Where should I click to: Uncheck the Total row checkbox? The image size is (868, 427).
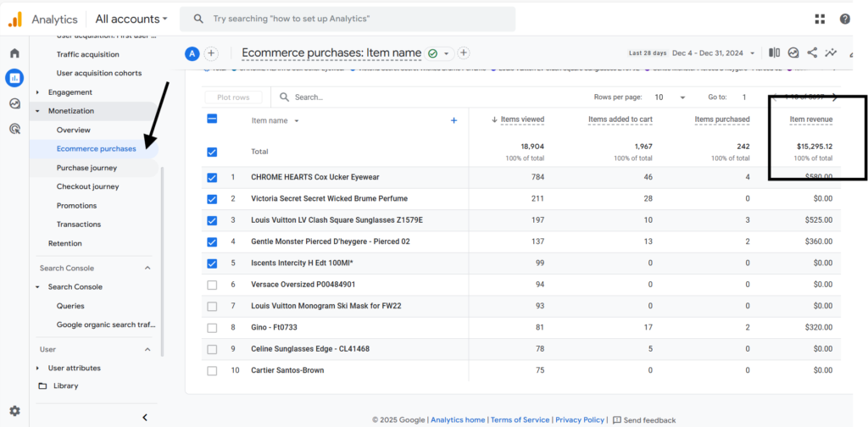coord(212,152)
